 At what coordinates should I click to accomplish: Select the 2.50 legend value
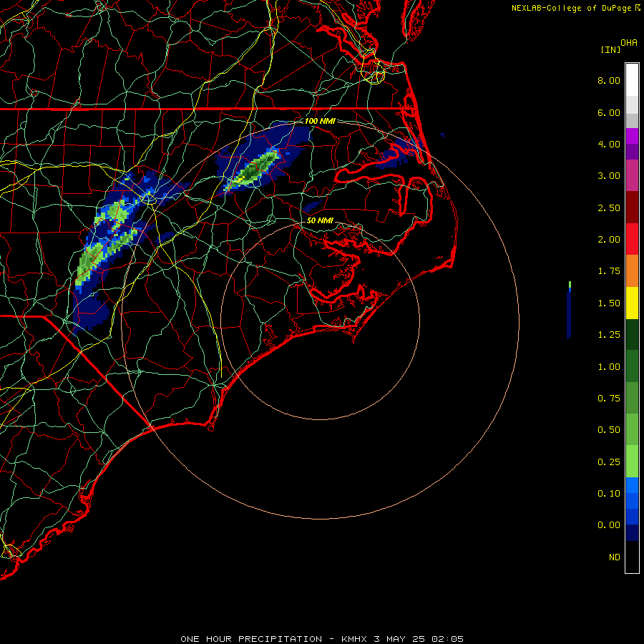[609, 208]
